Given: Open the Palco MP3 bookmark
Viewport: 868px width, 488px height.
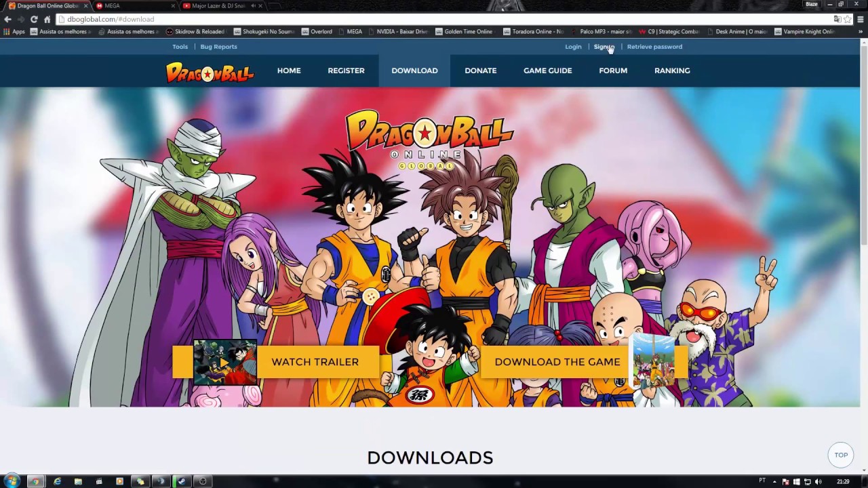Looking at the screenshot, I should point(601,31).
